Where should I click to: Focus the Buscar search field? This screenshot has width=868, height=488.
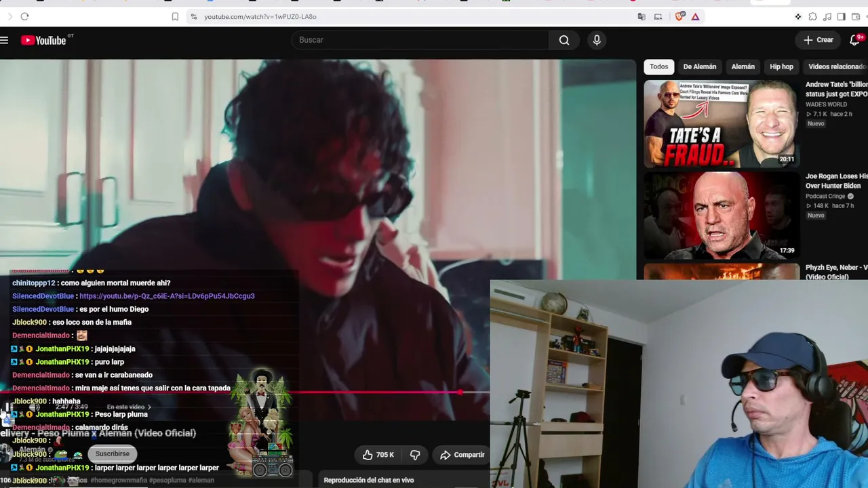click(420, 40)
